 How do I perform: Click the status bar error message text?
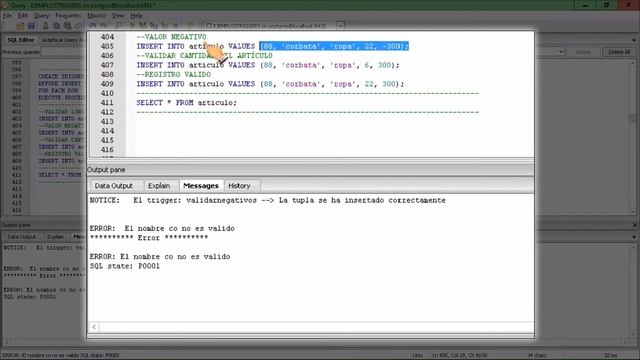pyautogui.click(x=60, y=356)
